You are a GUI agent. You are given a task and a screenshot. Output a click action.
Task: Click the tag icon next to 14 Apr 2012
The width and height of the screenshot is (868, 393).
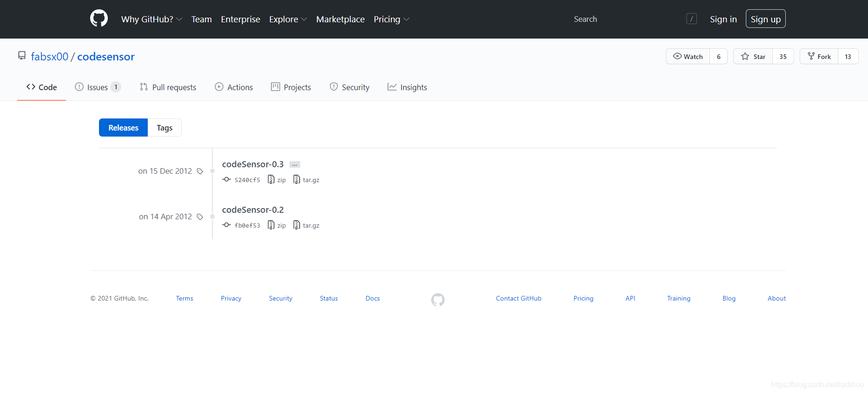click(x=200, y=216)
